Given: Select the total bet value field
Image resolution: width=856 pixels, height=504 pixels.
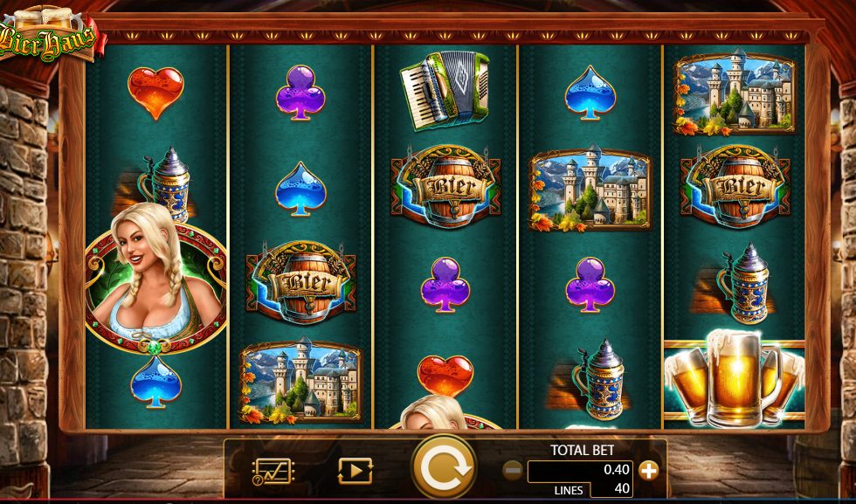Looking at the screenshot, I should (580, 471).
